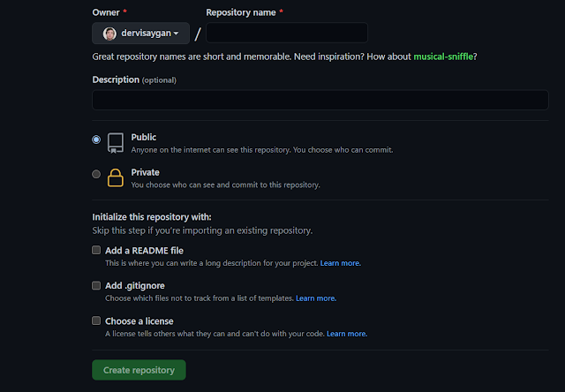Click the Private lock icon

pos(116,178)
